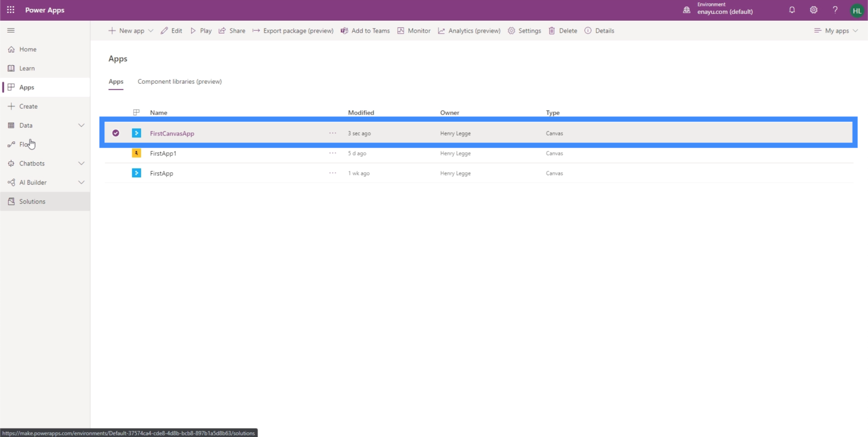The image size is (868, 437).
Task: Collapse the left navigation hamburger menu
Action: 11,31
